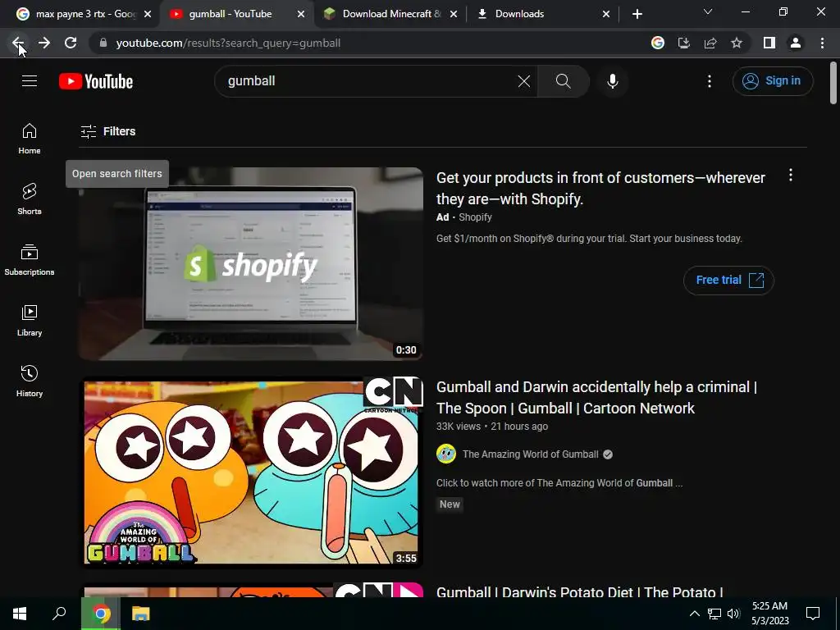Open the network tray icon
840x630 pixels.
(714, 614)
